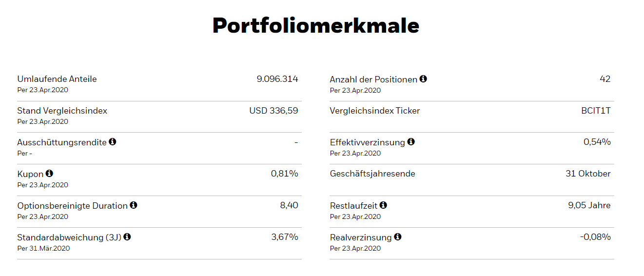Click the 31 Oktober value
The image size is (644, 276).
coord(588,174)
